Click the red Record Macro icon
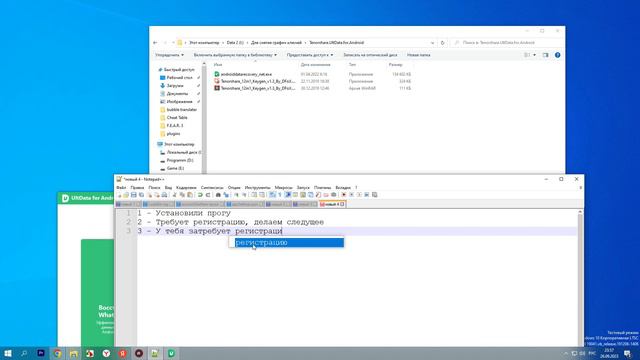This screenshot has height=360, width=640. (x=344, y=195)
